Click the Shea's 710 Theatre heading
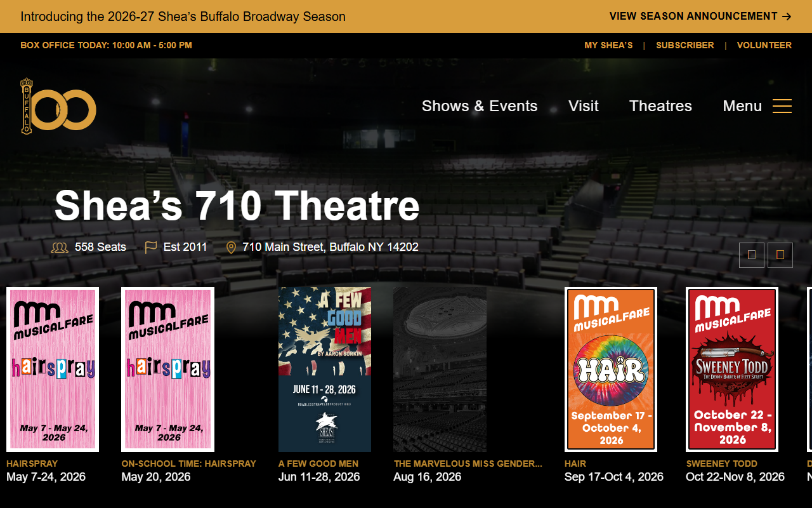Screen dimensions: 812x508 [x=237, y=206]
